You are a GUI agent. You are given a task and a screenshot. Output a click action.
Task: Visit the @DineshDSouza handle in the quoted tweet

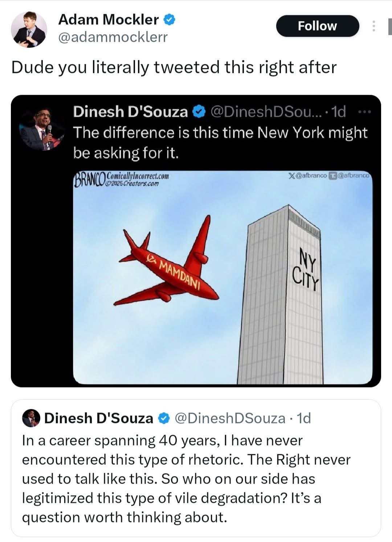(230, 418)
